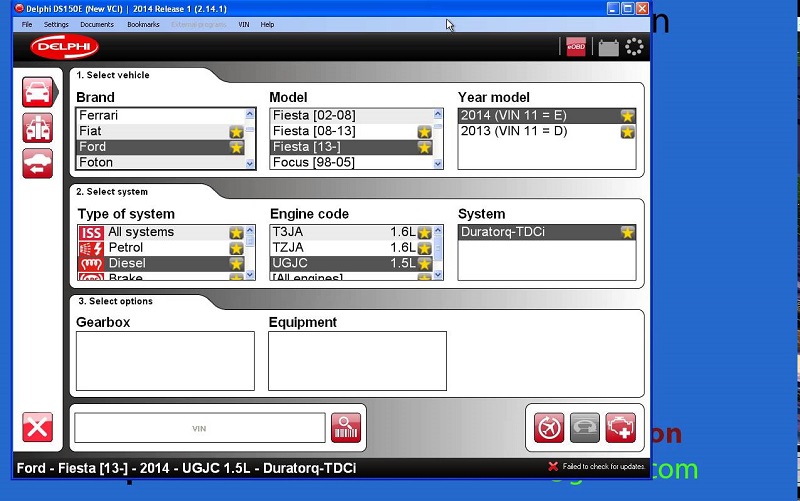Open the Help menu
This screenshot has height=501, width=800.
(267, 24)
